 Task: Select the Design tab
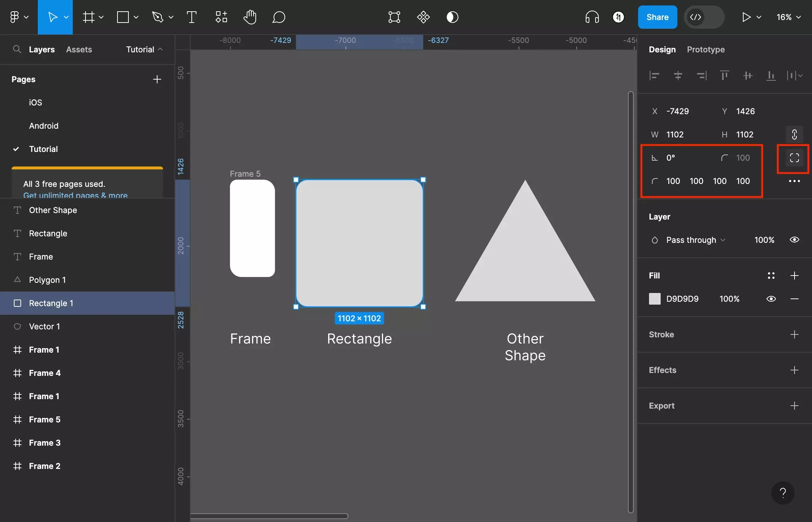click(662, 49)
